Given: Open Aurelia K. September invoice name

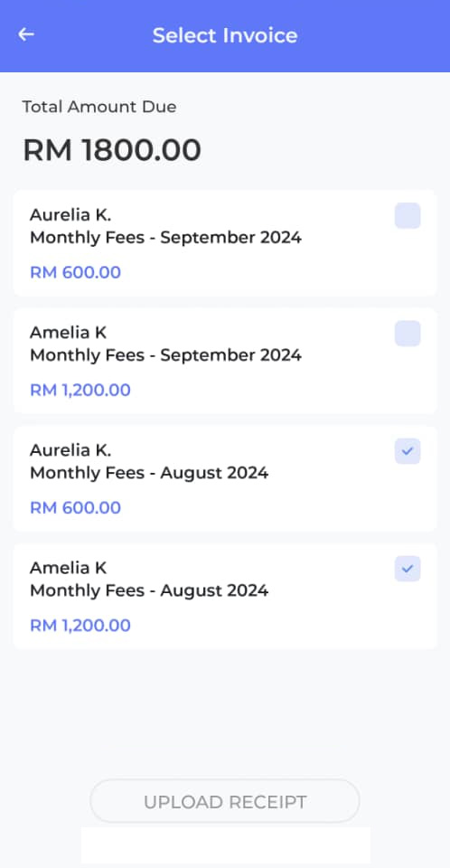Looking at the screenshot, I should (x=70, y=215).
